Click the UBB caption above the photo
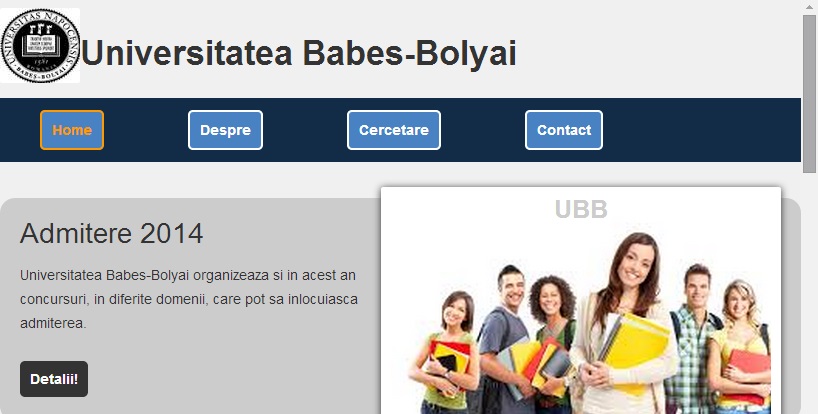The width and height of the screenshot is (818, 414). point(581,209)
